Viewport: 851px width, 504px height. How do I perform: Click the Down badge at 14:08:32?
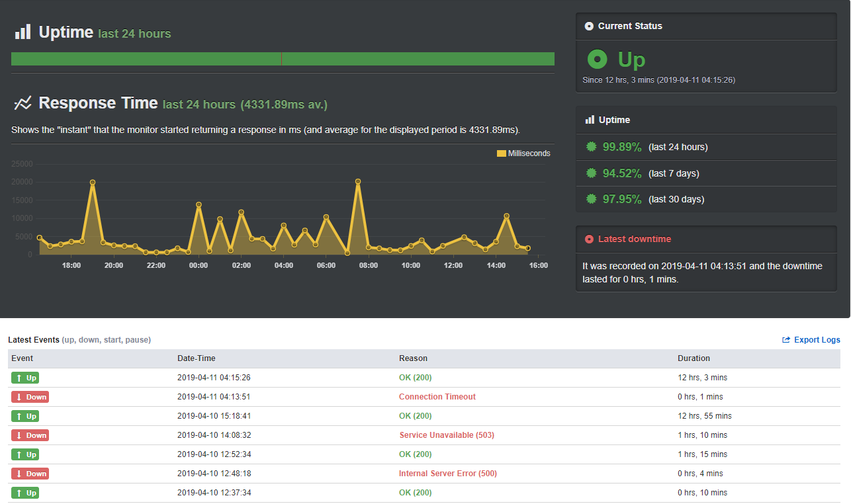[30, 435]
